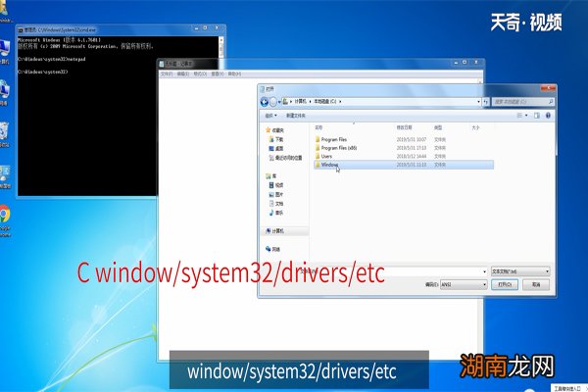Select Videos (视频) library
The height and width of the screenshot is (392, 588).
pyautogui.click(x=276, y=185)
